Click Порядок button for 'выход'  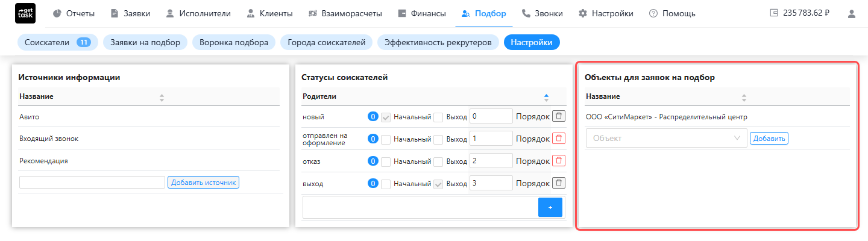[533, 183]
